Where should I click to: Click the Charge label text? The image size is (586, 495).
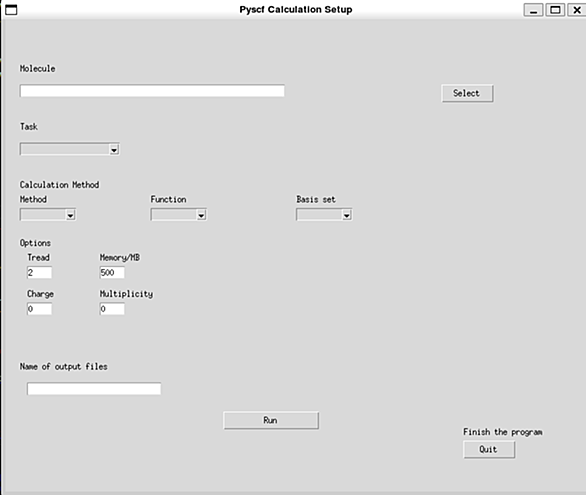click(x=40, y=294)
